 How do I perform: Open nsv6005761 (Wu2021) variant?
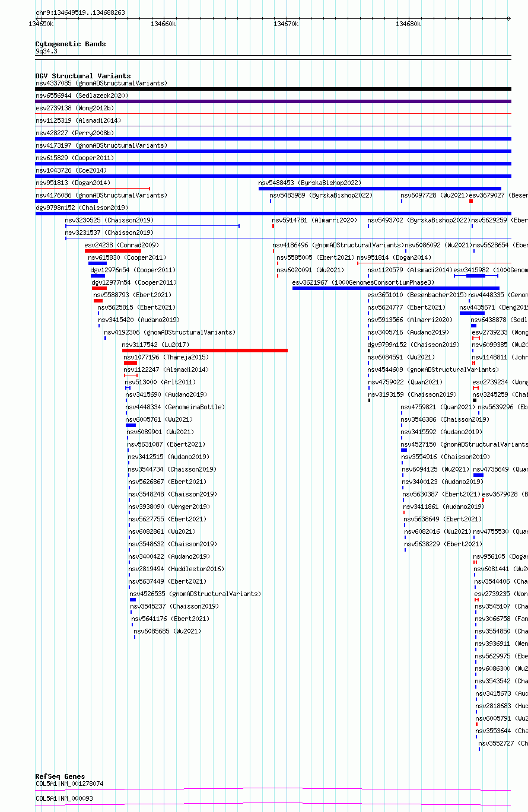pyautogui.click(x=160, y=419)
